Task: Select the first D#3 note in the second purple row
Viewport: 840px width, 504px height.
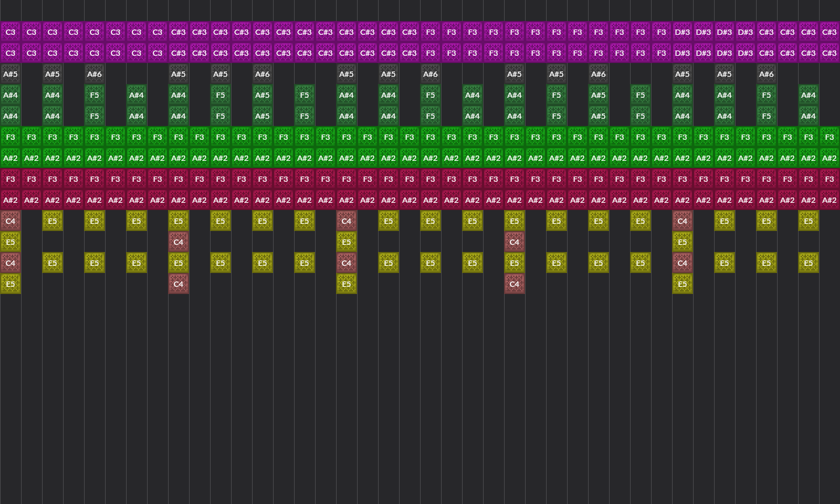Action: tap(682, 53)
